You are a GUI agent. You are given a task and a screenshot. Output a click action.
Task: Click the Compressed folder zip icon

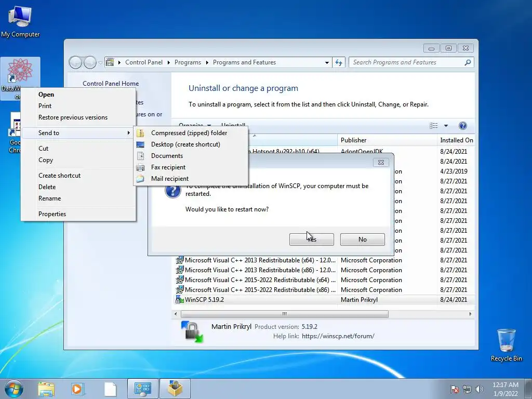[x=140, y=133]
